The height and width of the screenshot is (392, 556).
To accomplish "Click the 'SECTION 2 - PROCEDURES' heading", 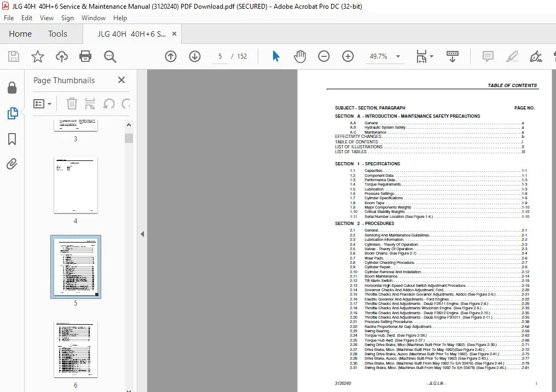I will click(x=364, y=223).
